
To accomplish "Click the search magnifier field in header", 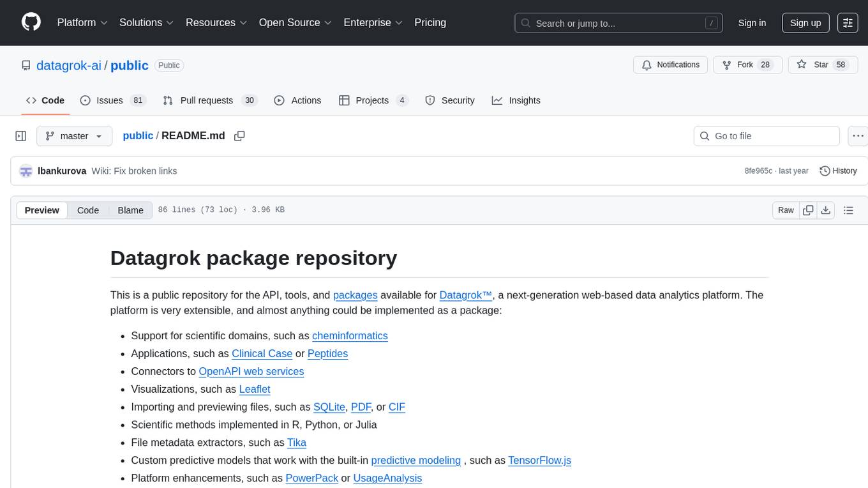I will [x=619, y=23].
